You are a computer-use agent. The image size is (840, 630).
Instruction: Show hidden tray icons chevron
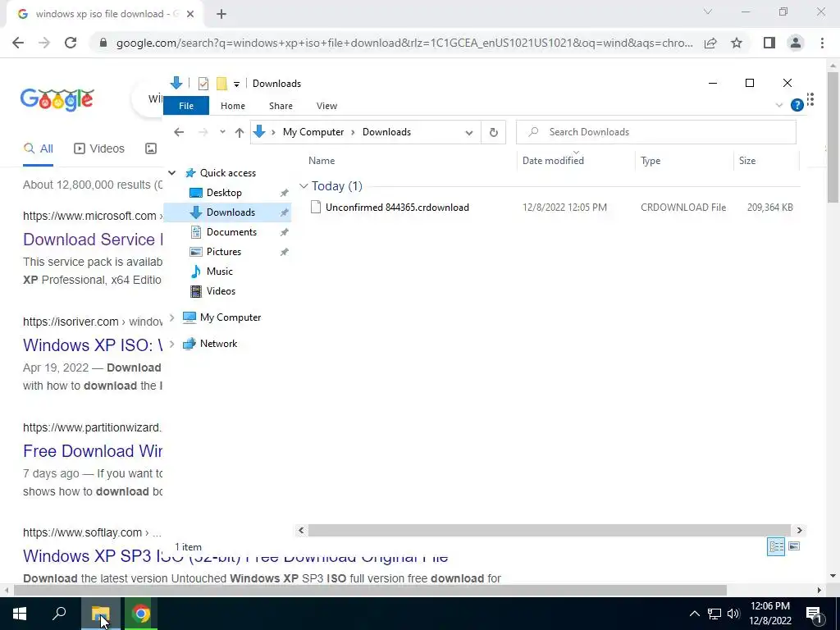[694, 614]
